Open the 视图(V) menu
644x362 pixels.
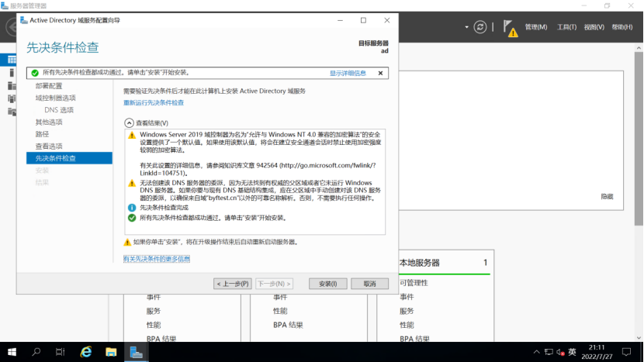click(x=594, y=27)
